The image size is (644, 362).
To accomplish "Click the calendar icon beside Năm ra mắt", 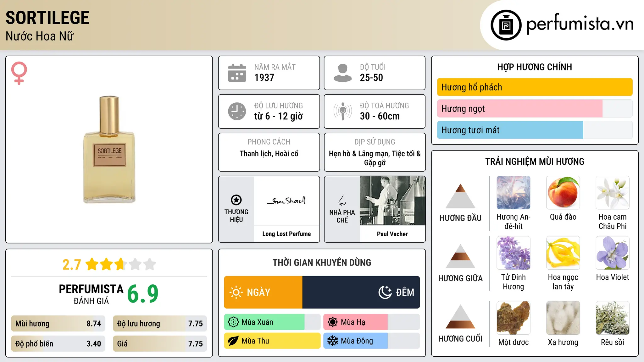I will pyautogui.click(x=237, y=73).
